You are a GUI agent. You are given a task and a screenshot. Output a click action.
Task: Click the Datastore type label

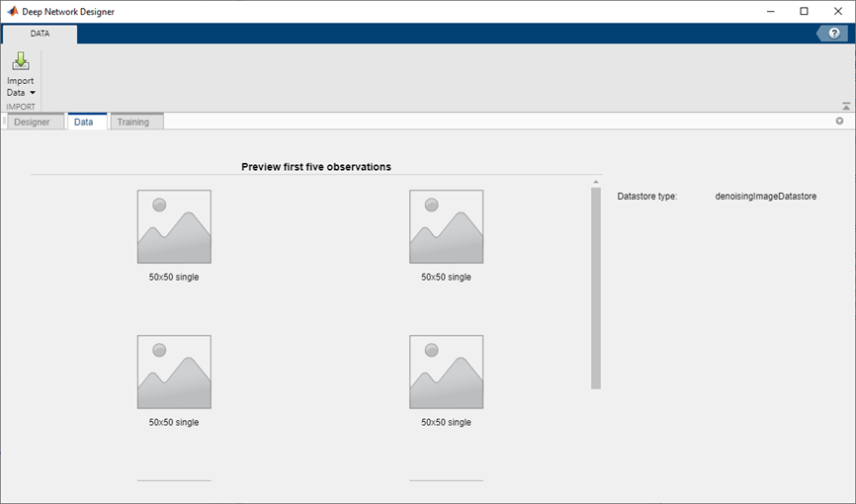click(646, 196)
